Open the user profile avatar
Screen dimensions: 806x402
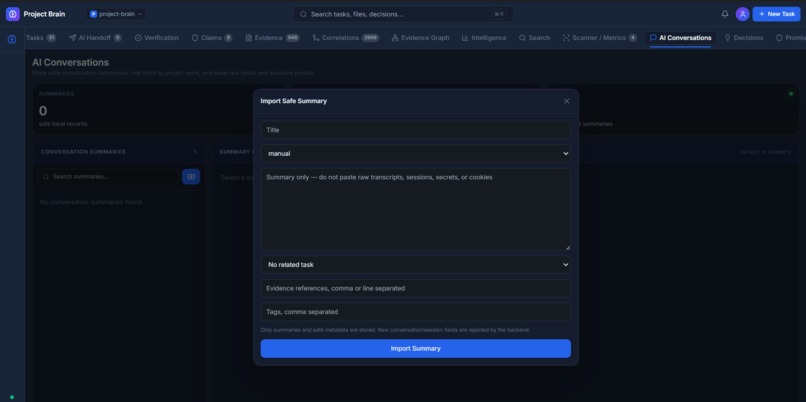tap(742, 14)
